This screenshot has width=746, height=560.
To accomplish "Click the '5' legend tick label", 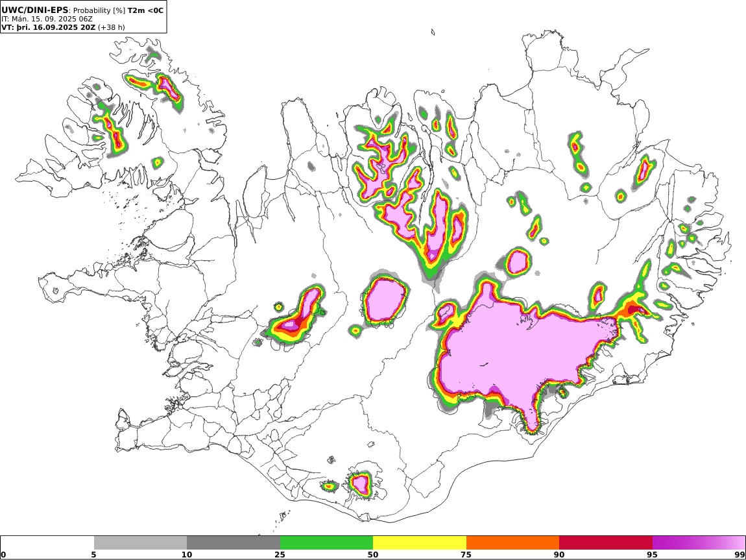I will point(93,555).
